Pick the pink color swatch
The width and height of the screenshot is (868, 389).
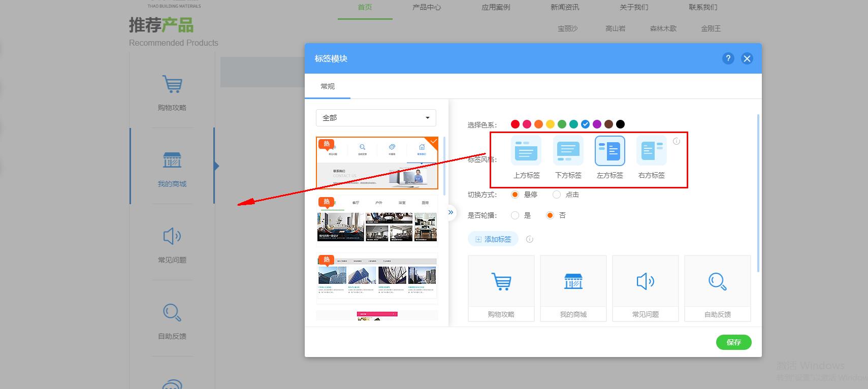(527, 124)
